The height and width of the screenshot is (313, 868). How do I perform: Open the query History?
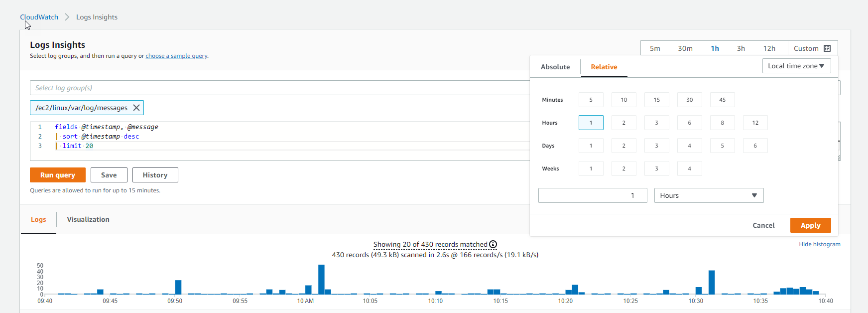[x=155, y=175]
